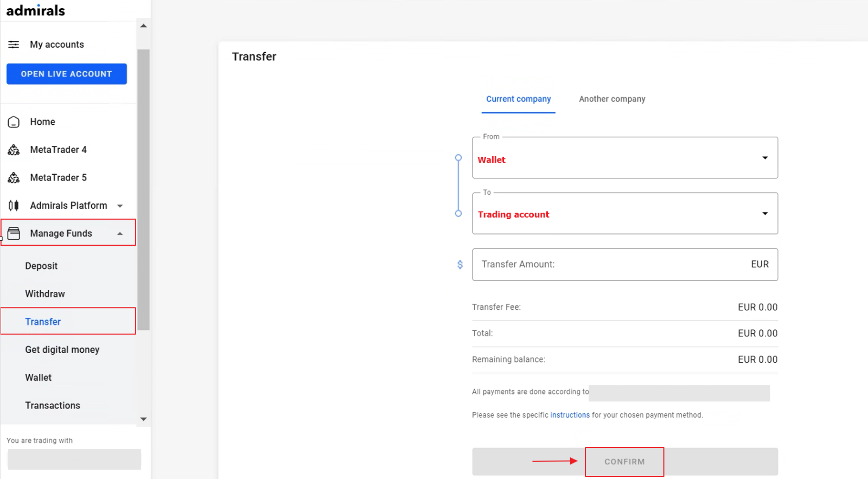
Task: Open the From dropdown showing Wallet
Action: [x=625, y=158]
